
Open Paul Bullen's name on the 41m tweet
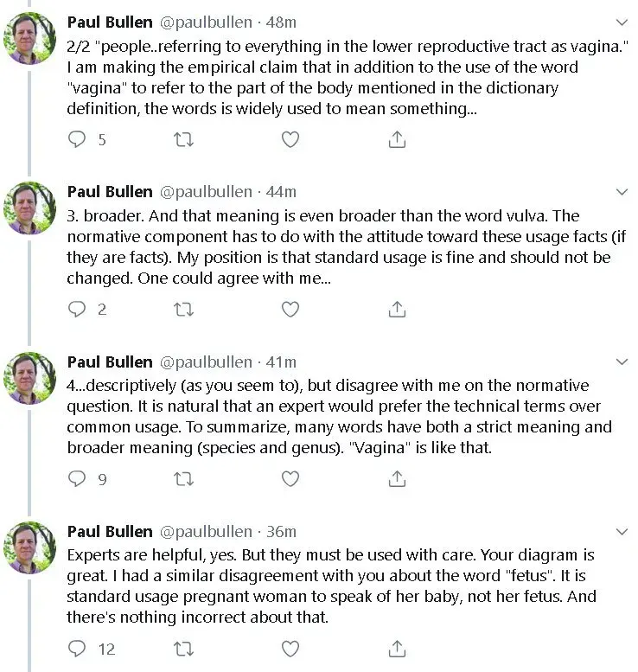click(x=109, y=361)
